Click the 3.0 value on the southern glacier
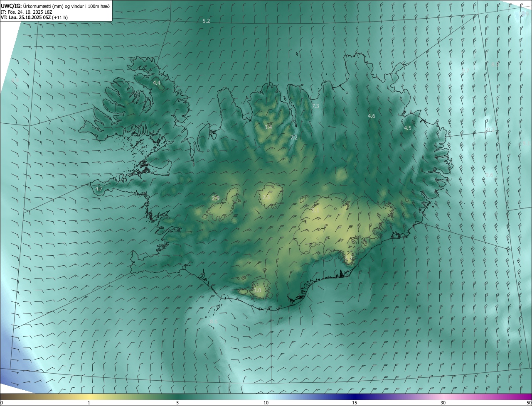This screenshot has width=532, height=406. pyautogui.click(x=257, y=290)
